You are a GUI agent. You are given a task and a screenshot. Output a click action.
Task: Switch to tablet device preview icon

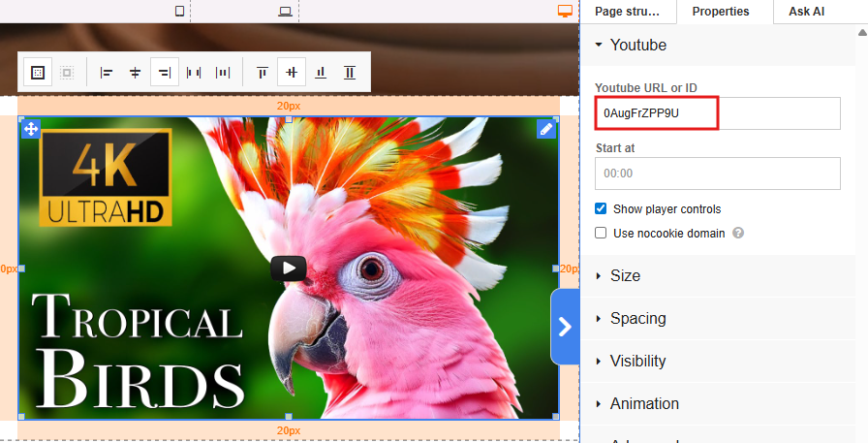point(179,12)
